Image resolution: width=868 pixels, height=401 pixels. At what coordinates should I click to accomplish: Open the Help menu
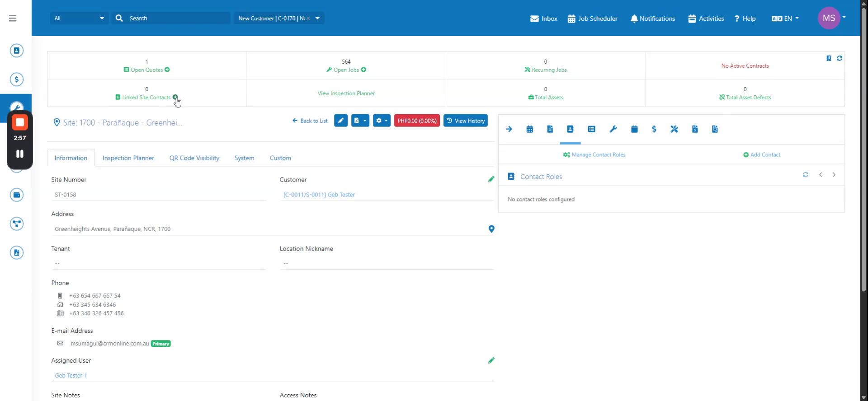745,19
